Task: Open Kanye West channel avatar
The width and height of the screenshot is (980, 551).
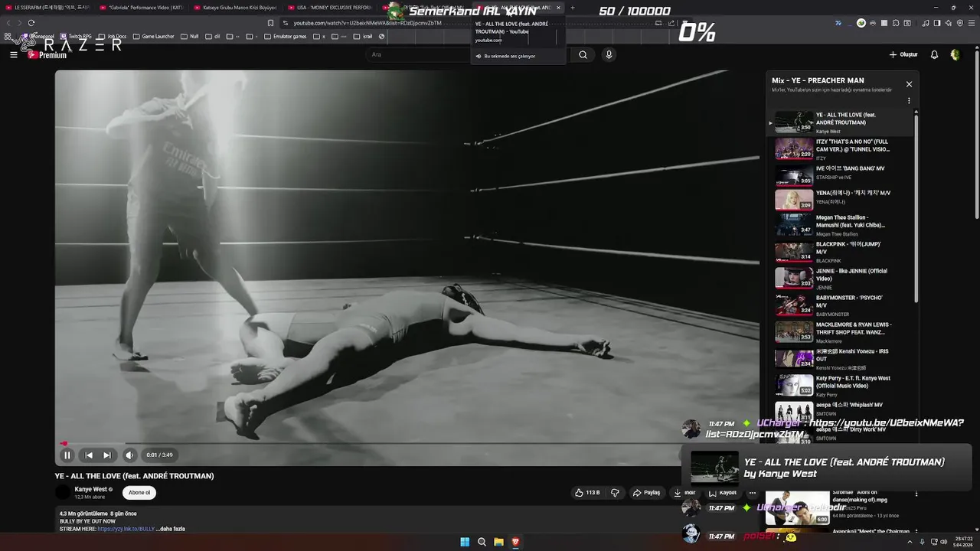Action: coord(63,492)
